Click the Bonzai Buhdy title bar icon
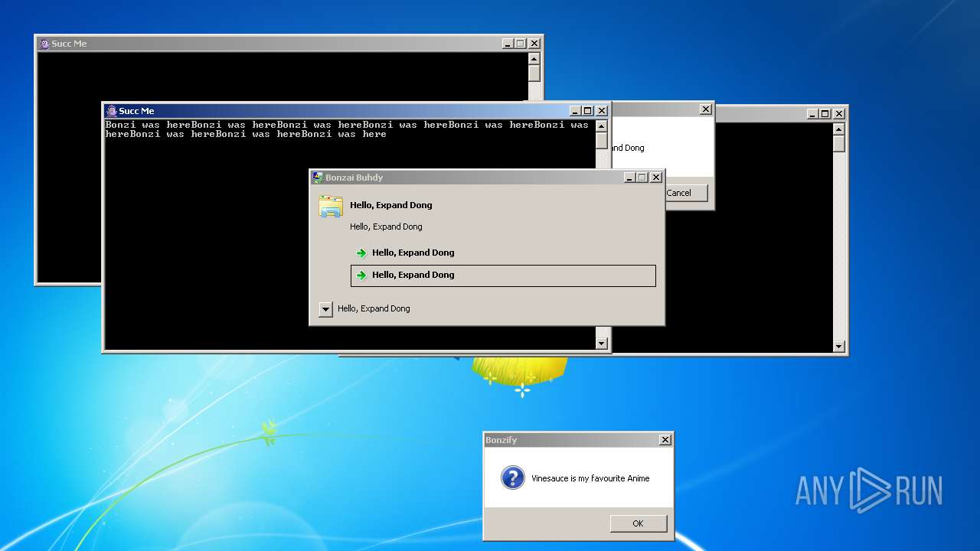The width and height of the screenshot is (980, 551). pyautogui.click(x=318, y=178)
